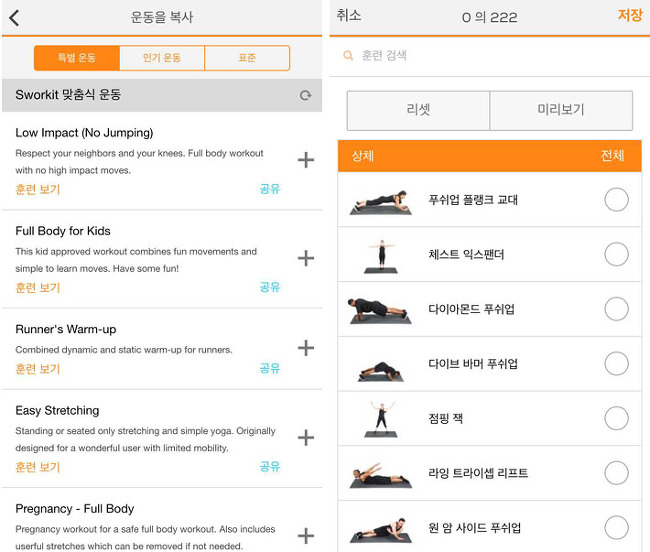Check the 다이아몬드 푸쉬업 selection circle

(x=616, y=309)
